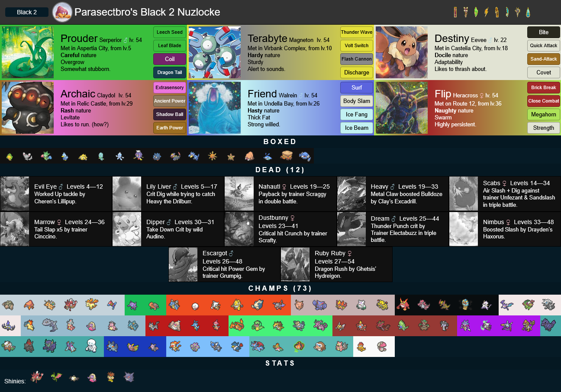Select boxed Crustle sprite
Image resolution: width=561 pixels, height=392 pixels.
pyautogui.click(x=286, y=156)
